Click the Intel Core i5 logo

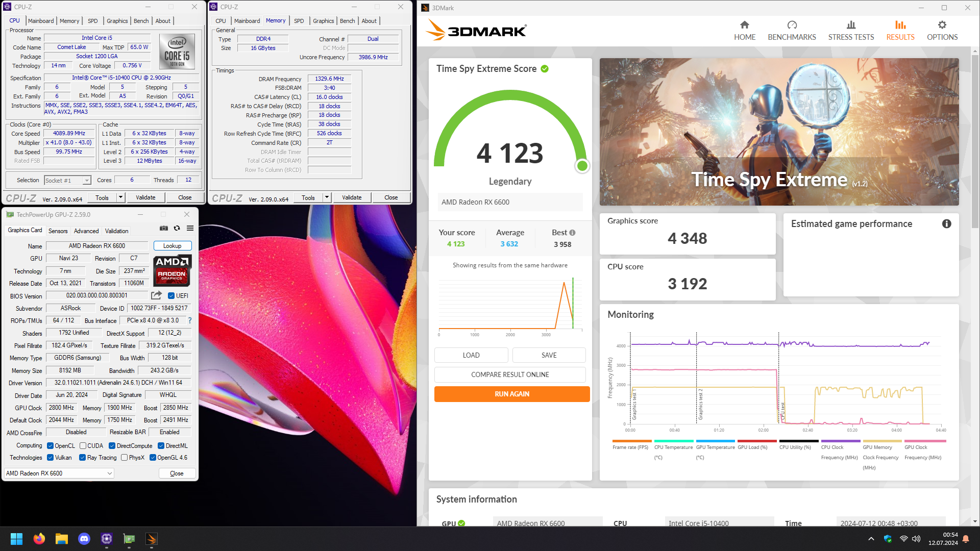pyautogui.click(x=177, y=52)
